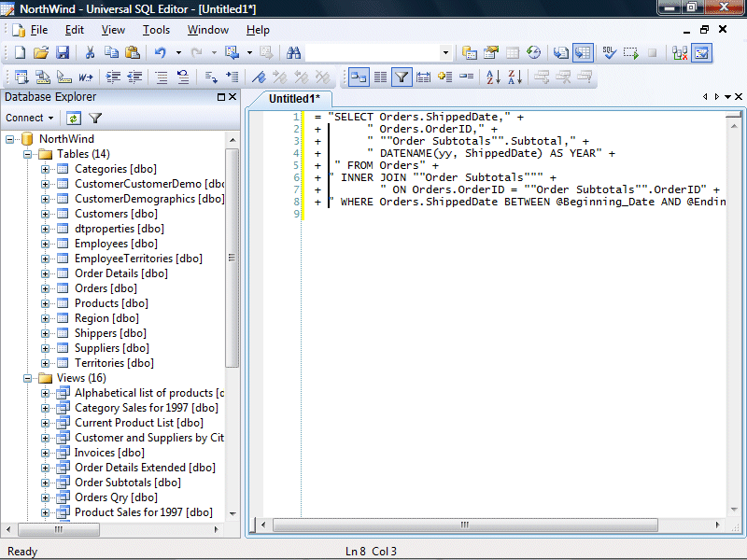
Task: Open the Undo history dropdown arrow
Action: [x=178, y=52]
